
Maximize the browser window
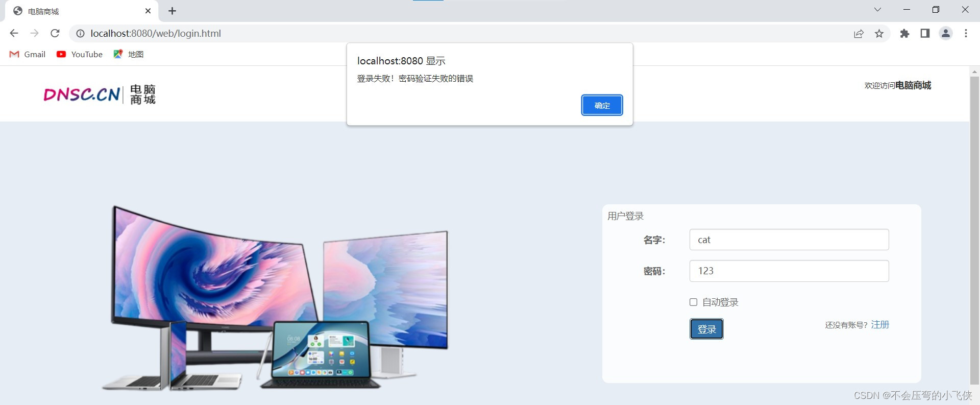(x=936, y=10)
